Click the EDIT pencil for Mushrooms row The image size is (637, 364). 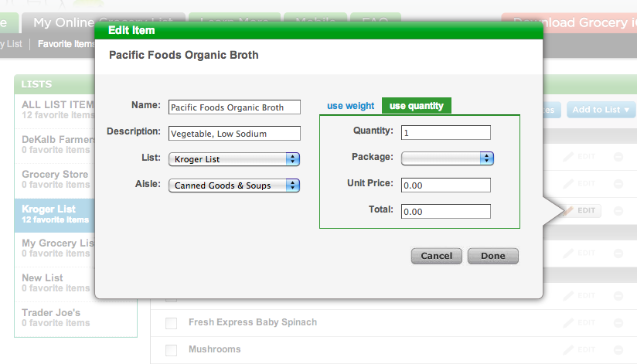coord(580,349)
